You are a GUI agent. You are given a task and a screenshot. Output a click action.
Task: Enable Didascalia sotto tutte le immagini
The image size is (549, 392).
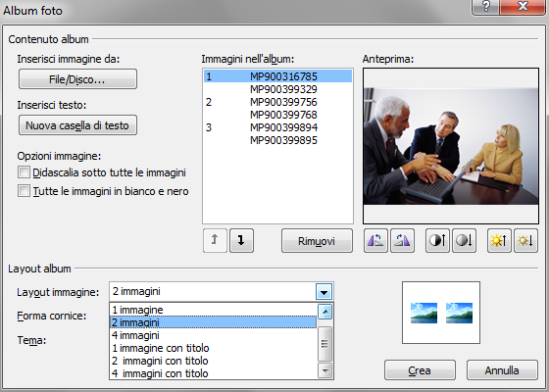click(x=24, y=172)
